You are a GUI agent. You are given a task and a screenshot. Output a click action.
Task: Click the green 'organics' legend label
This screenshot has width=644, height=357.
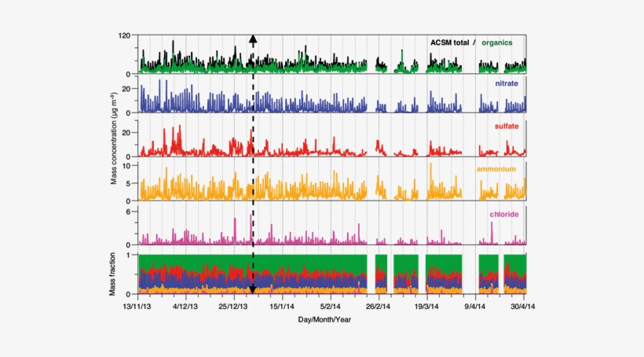click(x=496, y=42)
